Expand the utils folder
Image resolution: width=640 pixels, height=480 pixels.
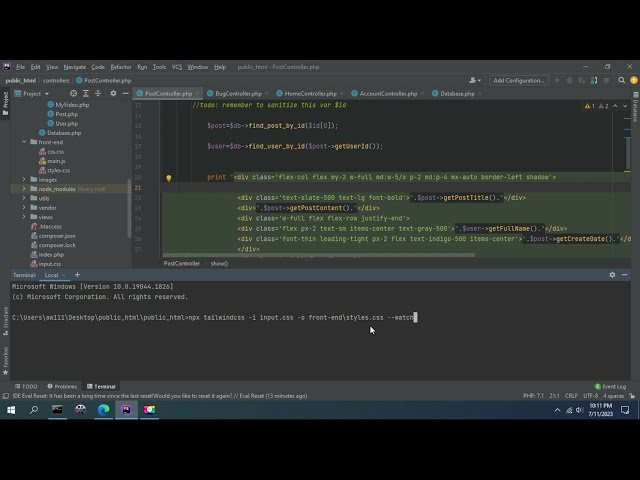click(24, 198)
